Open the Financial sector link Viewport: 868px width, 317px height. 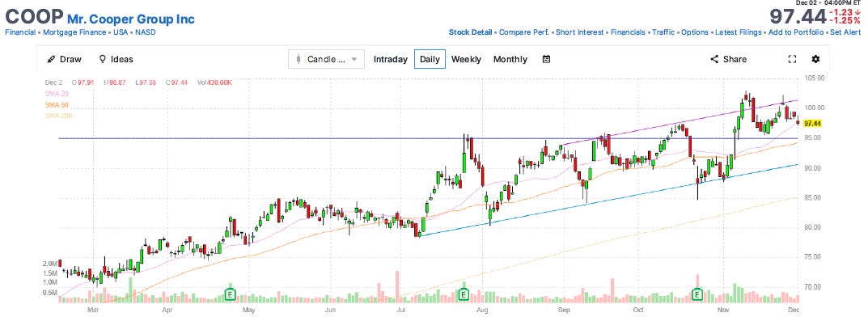click(x=20, y=32)
